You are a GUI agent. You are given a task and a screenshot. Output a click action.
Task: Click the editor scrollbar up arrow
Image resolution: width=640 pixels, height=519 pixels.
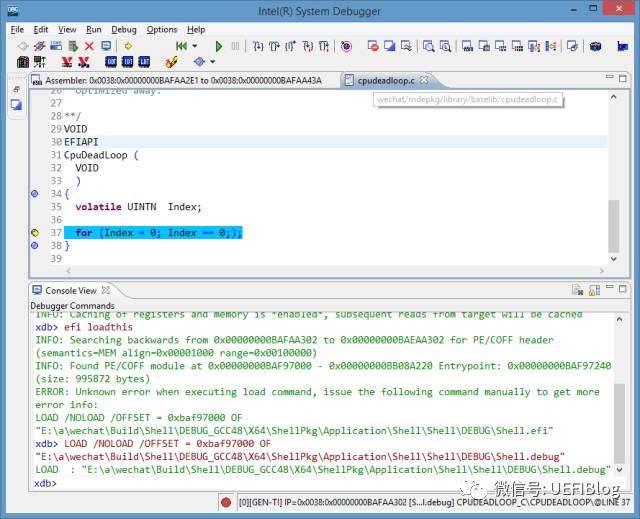pos(613,97)
